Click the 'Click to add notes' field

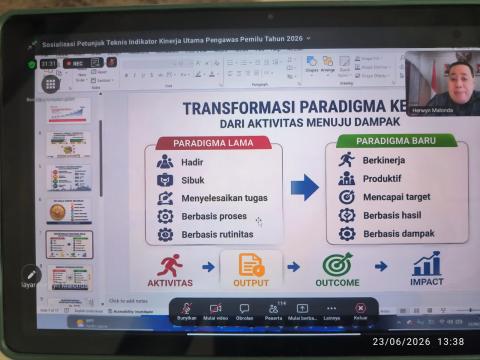tap(128, 301)
